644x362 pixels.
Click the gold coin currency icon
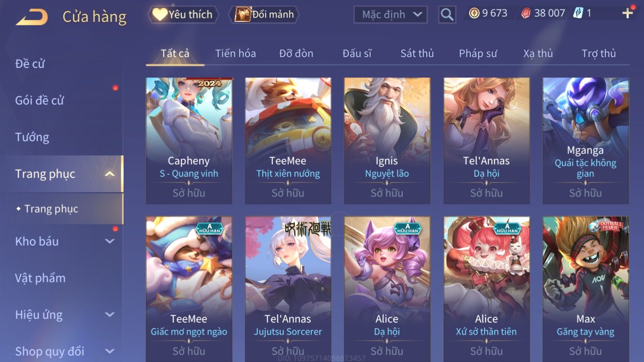(474, 14)
